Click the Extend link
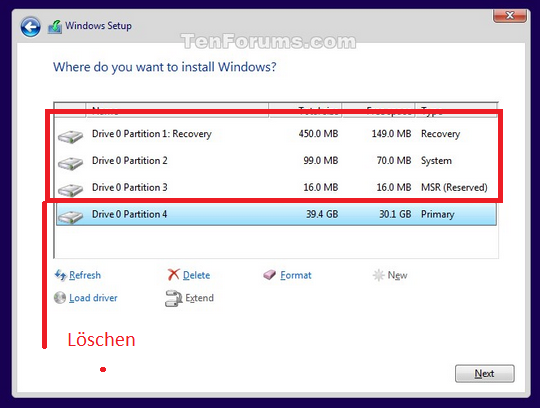Image resolution: width=540 pixels, height=408 pixels. click(x=199, y=298)
